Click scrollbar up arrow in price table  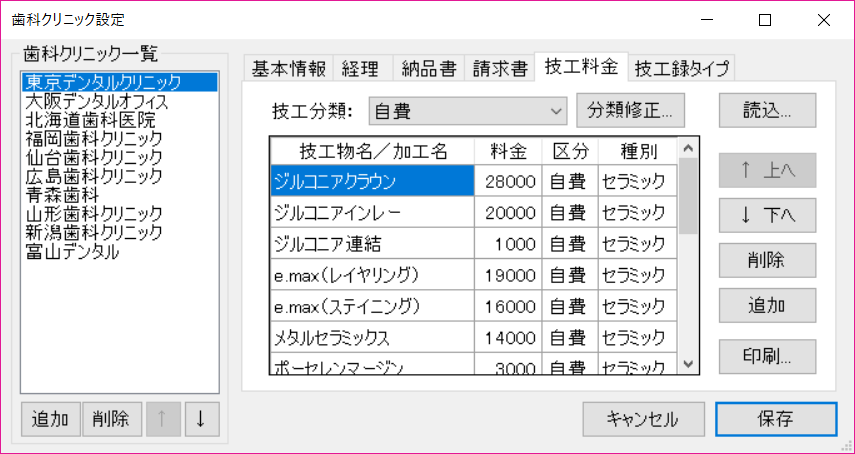tap(687, 147)
